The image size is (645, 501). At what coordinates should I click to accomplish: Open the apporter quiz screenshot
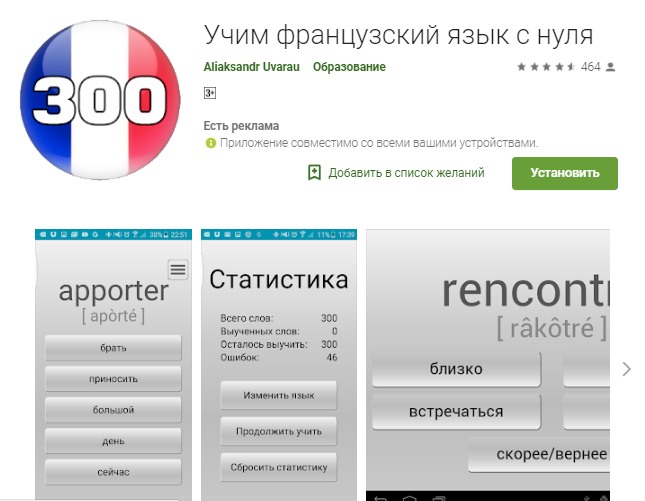tap(113, 300)
